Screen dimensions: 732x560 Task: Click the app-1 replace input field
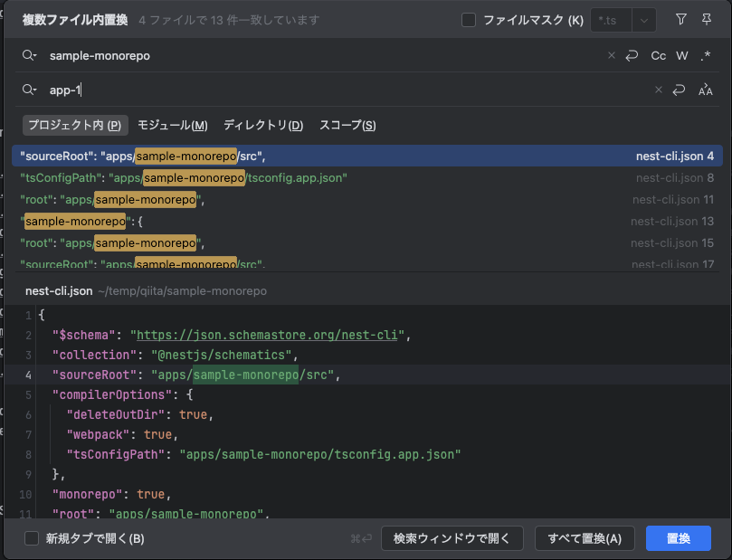click(346, 90)
